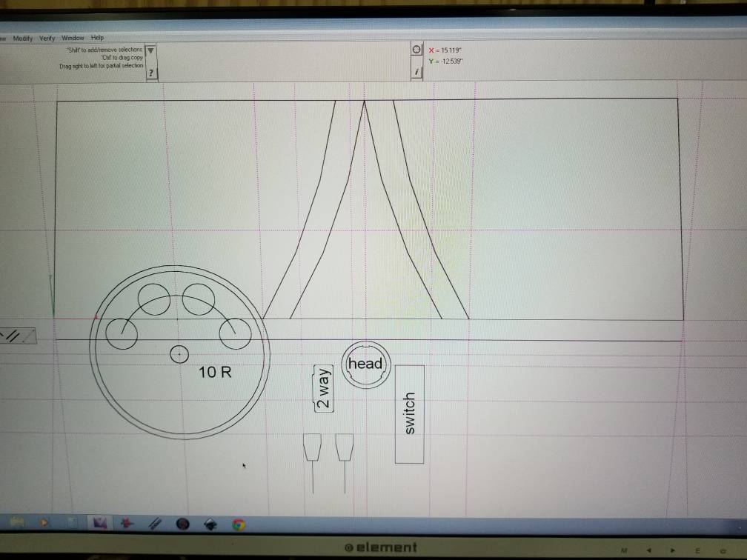
Task: Select the 'head' circular object
Action: [x=365, y=364]
